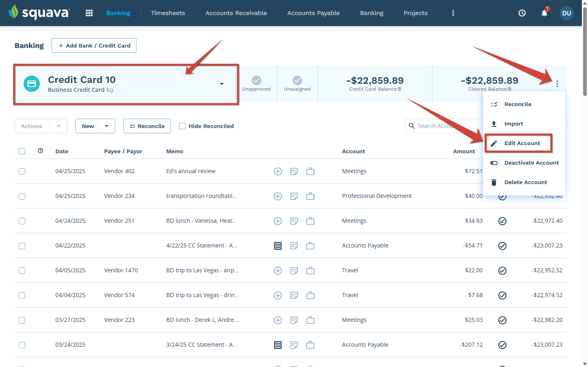
Task: Open the account three-dot options menu
Action: [x=557, y=84]
